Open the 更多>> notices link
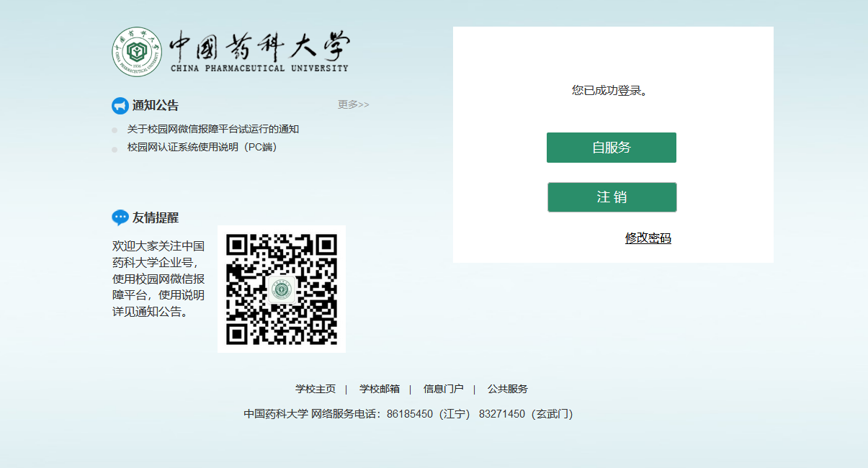 point(353,104)
